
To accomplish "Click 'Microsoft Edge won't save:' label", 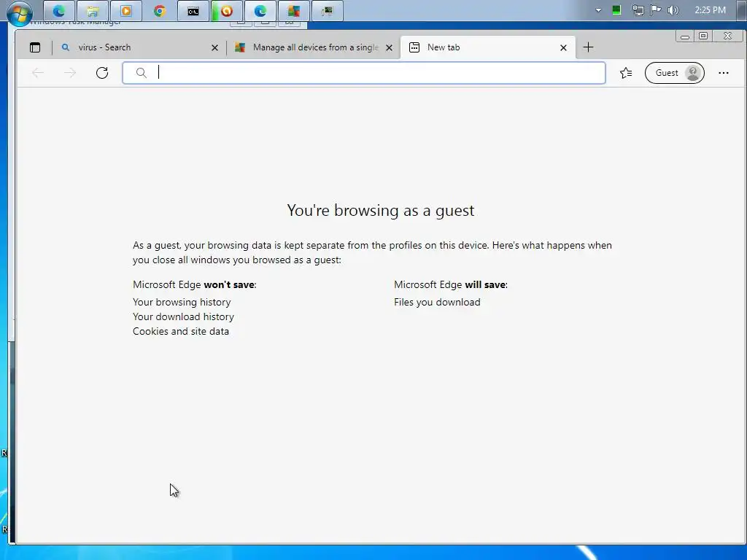I will 194,285.
